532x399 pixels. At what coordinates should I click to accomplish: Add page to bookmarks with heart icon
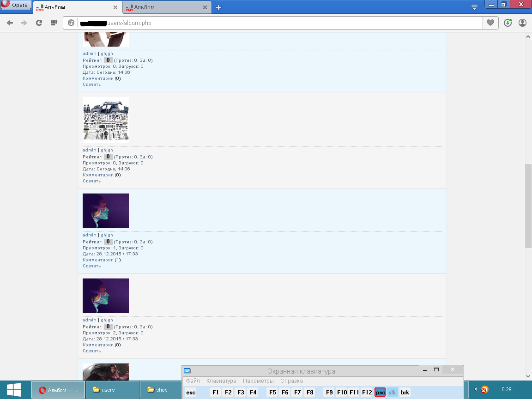[x=490, y=23]
